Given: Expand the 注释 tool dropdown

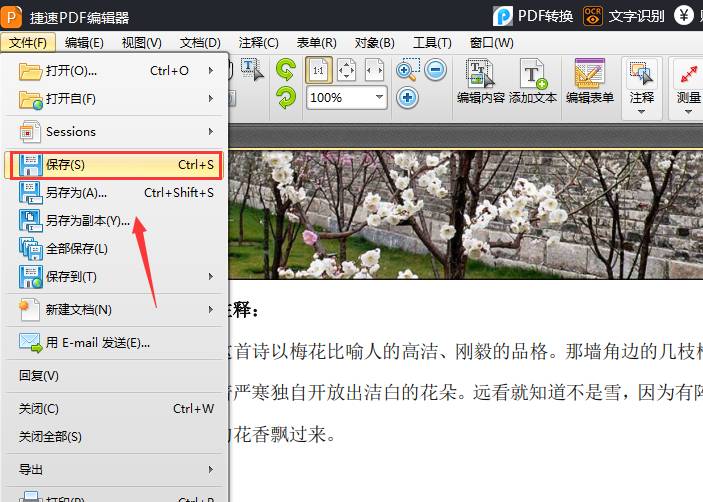Looking at the screenshot, I should pyautogui.click(x=641, y=112).
